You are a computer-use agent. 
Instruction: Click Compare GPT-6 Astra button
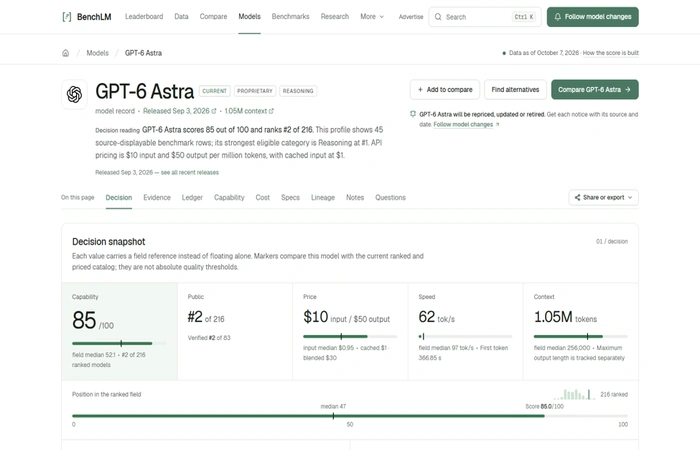[595, 90]
